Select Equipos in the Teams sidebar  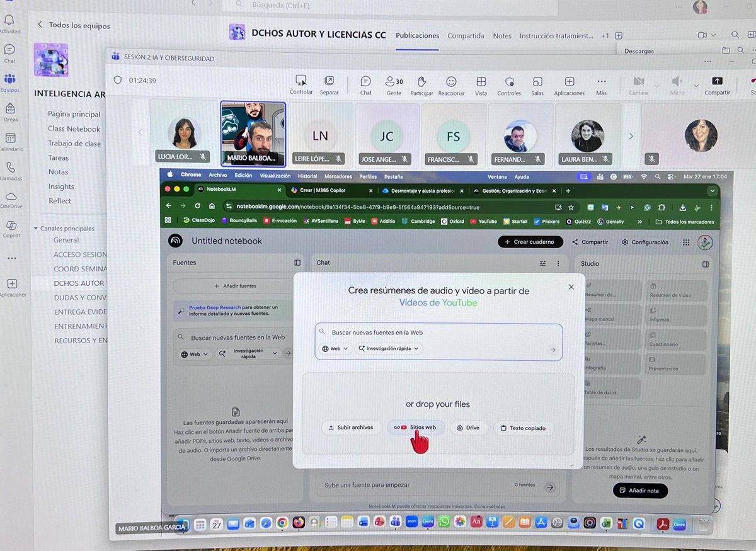click(x=9, y=82)
